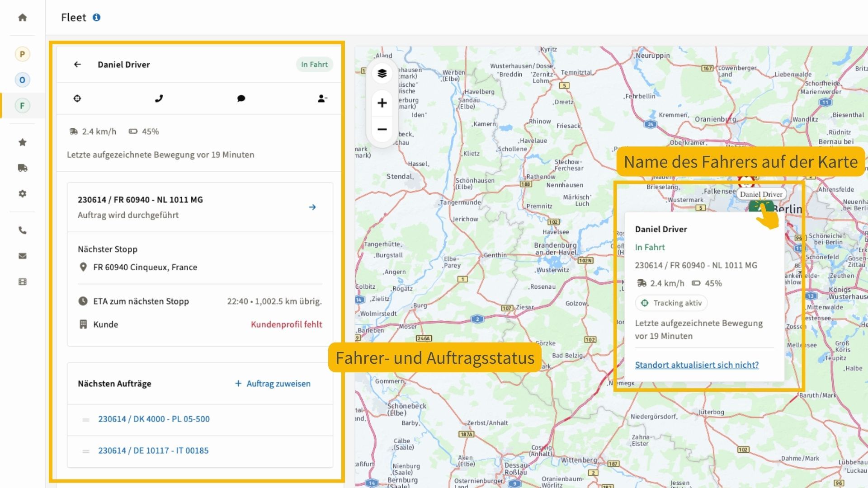Click the phone call icon in driver panel
This screenshot has height=488, width=868.
click(159, 99)
